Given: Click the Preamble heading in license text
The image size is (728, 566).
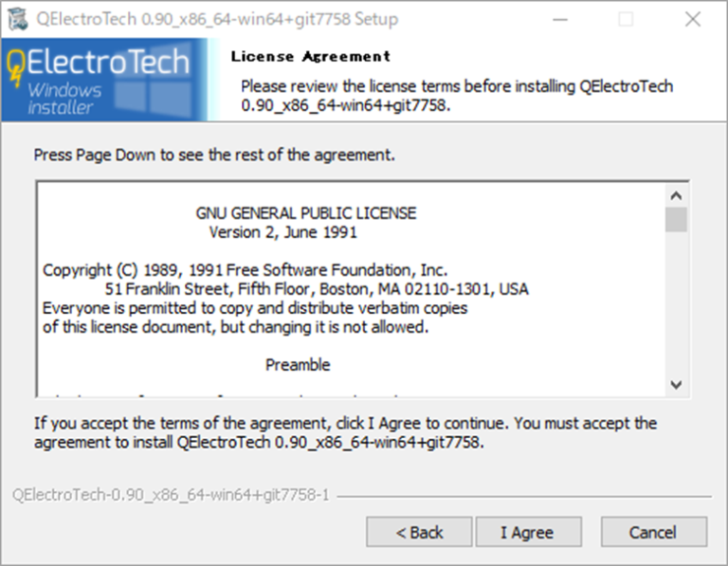Looking at the screenshot, I should (298, 365).
